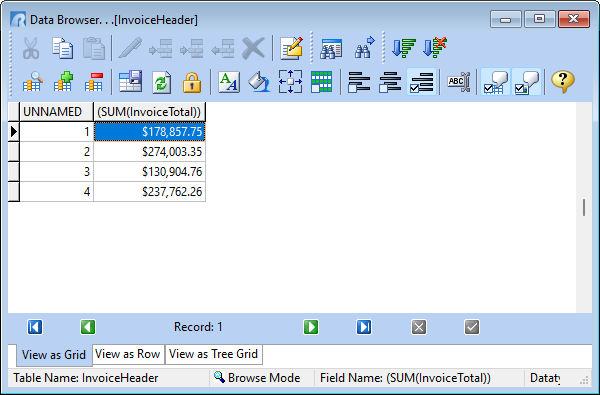
Task: Click the table red minus icon
Action: pyautogui.click(x=94, y=82)
